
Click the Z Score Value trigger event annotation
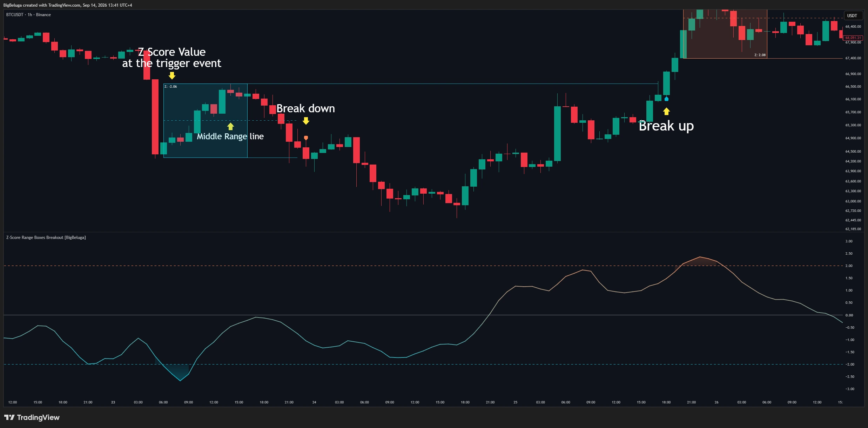pyautogui.click(x=171, y=58)
